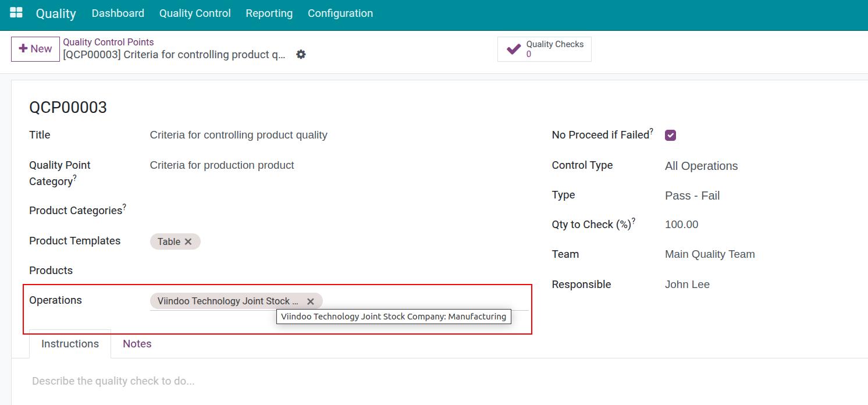Image resolution: width=868 pixels, height=405 pixels.
Task: Click the QCP00003 record heading
Action: (x=68, y=108)
